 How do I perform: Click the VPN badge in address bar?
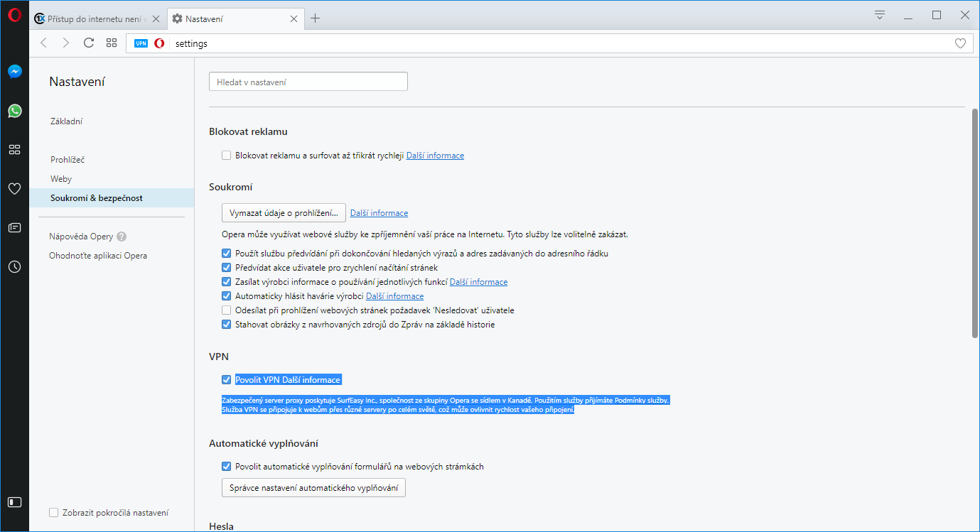point(141,43)
